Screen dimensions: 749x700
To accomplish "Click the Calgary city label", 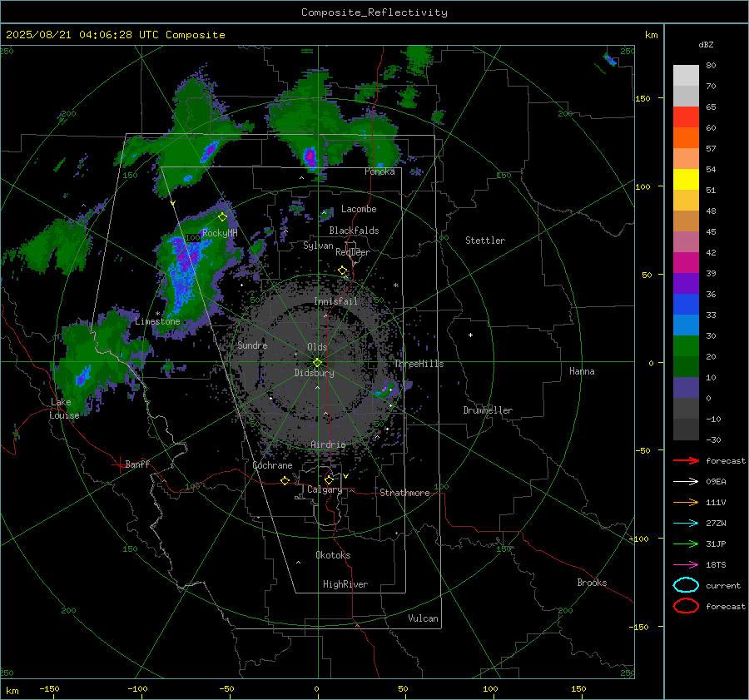I will tap(325, 489).
